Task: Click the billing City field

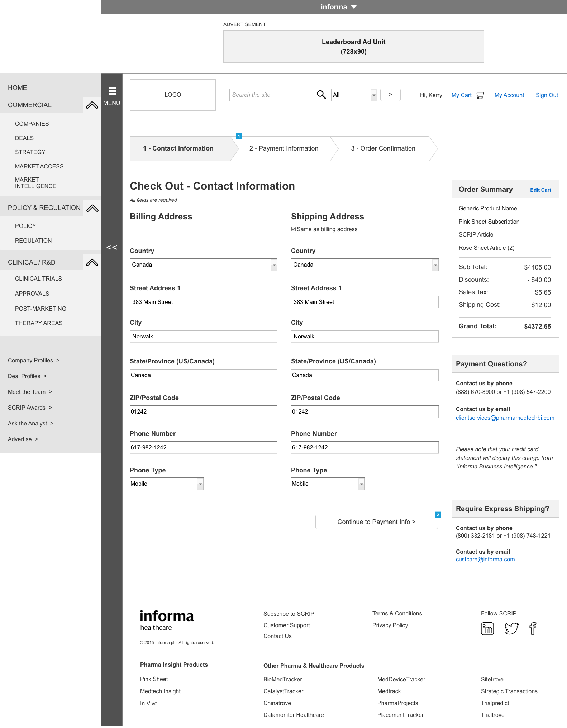Action: (203, 336)
